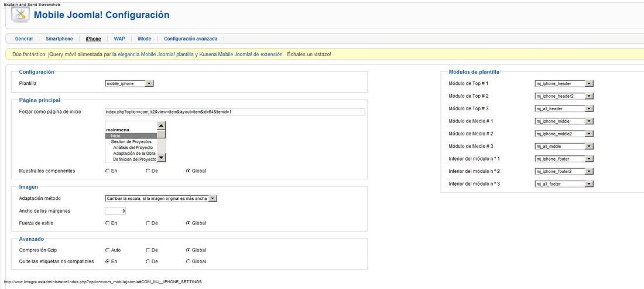Click the menu list scroll down arrow
The width and height of the screenshot is (644, 289).
162,158
